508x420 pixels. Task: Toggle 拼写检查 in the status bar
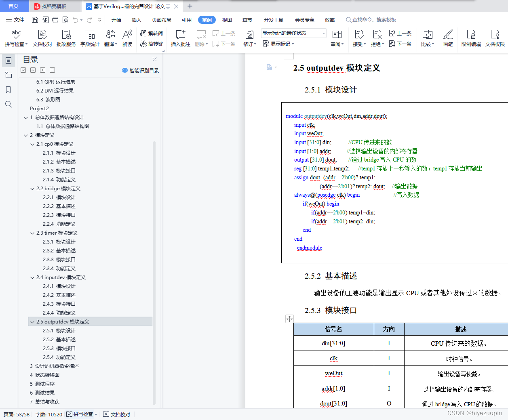(81, 414)
